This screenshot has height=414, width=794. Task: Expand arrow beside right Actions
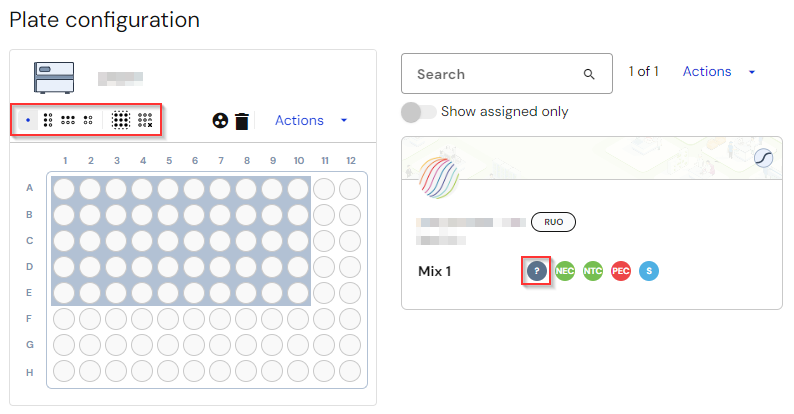pyautogui.click(x=752, y=72)
